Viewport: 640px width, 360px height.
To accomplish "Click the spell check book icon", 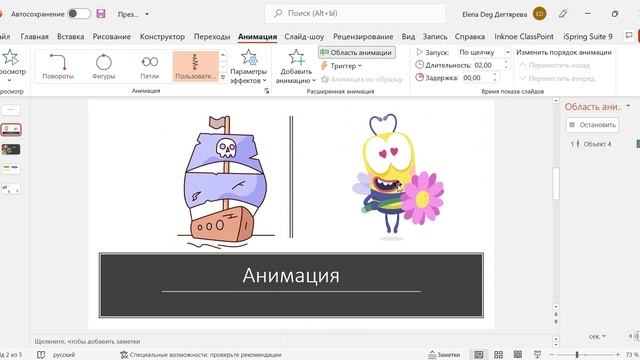I will (41, 355).
